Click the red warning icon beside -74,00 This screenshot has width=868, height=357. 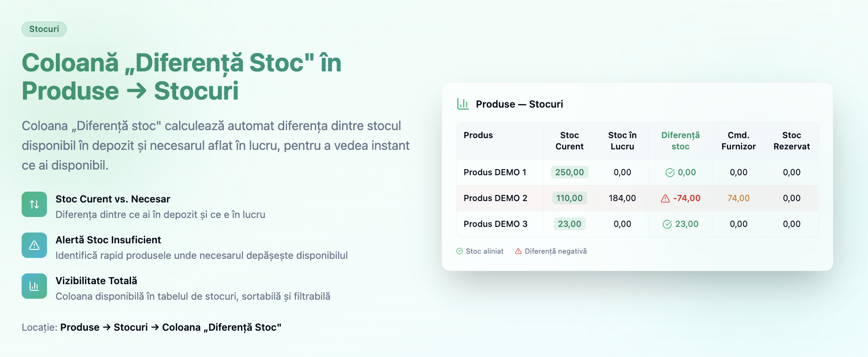(x=665, y=199)
